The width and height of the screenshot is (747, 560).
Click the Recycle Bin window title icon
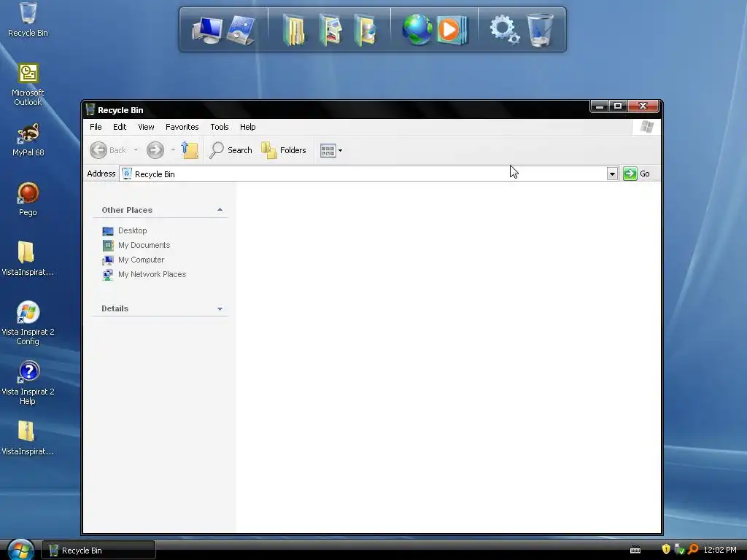(x=90, y=109)
